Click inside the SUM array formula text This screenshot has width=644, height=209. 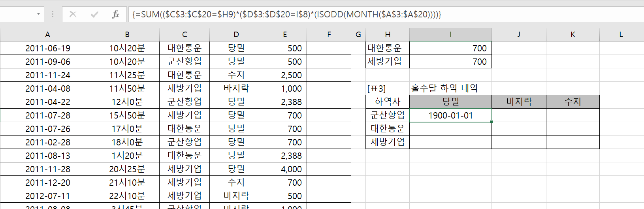tap(286, 15)
